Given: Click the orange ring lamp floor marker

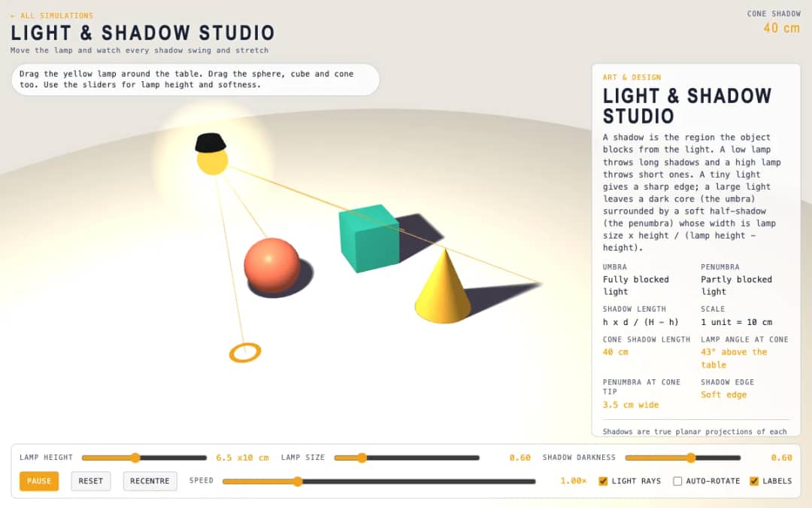Looking at the screenshot, I should click(x=245, y=352).
